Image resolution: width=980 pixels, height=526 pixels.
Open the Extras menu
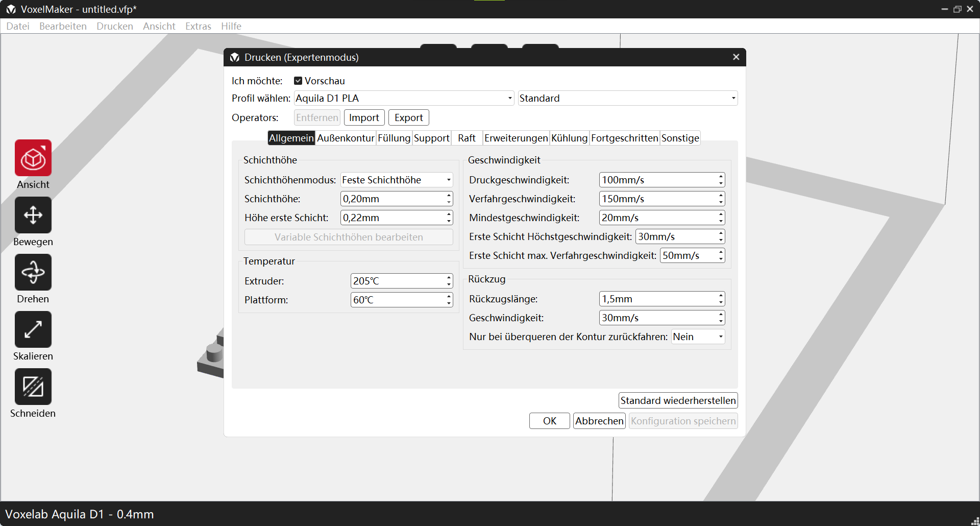point(198,26)
